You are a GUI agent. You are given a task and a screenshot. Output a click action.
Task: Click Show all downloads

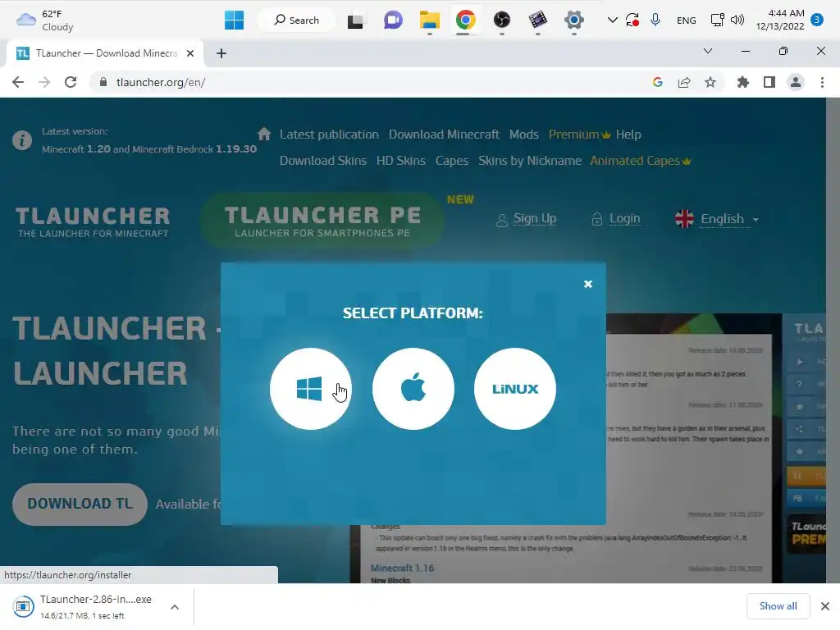click(778, 606)
